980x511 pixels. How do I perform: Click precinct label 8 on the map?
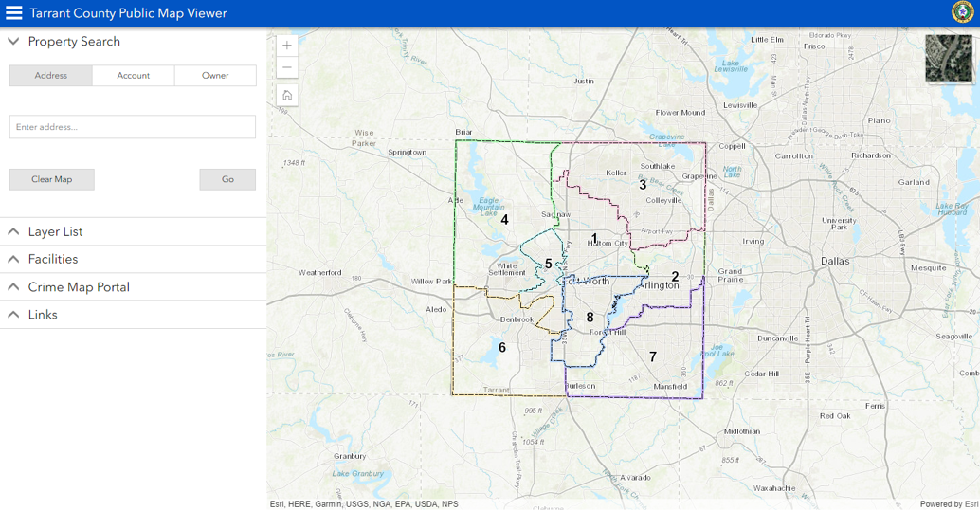590,318
